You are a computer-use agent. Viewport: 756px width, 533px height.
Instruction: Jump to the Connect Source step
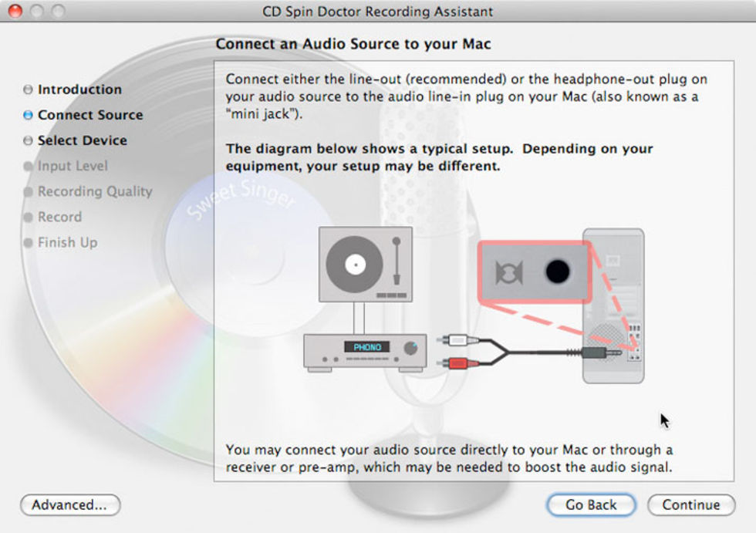point(90,115)
